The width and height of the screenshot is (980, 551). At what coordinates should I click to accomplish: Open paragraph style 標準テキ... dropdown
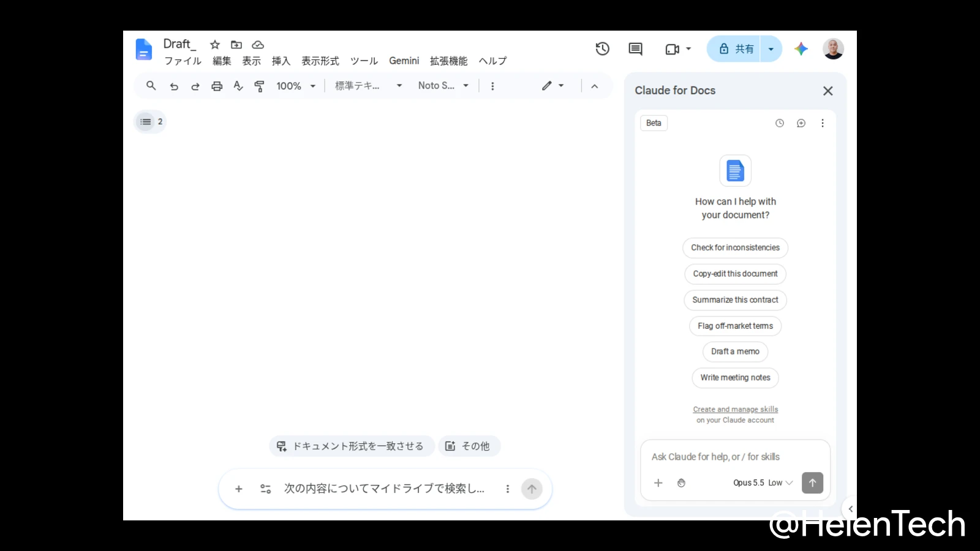tap(369, 86)
